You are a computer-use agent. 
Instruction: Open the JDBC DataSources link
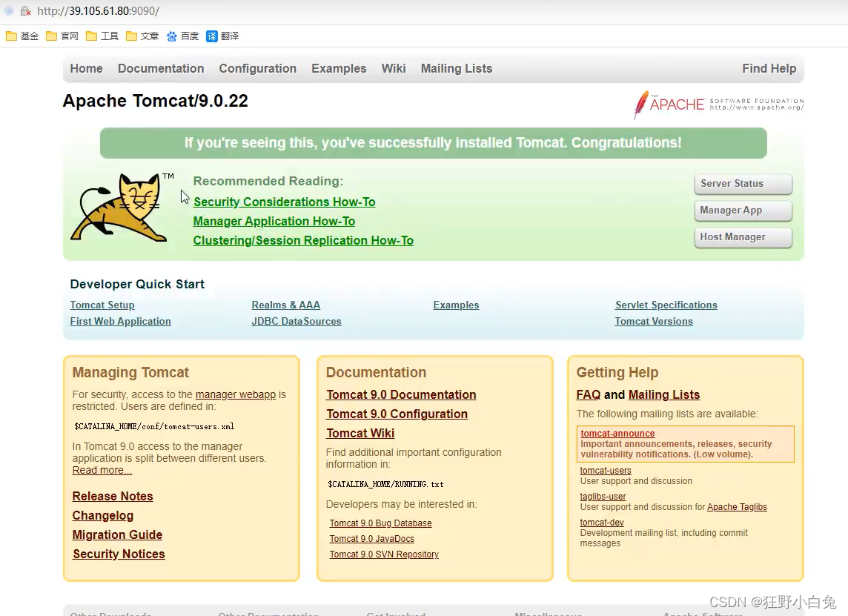click(x=297, y=321)
